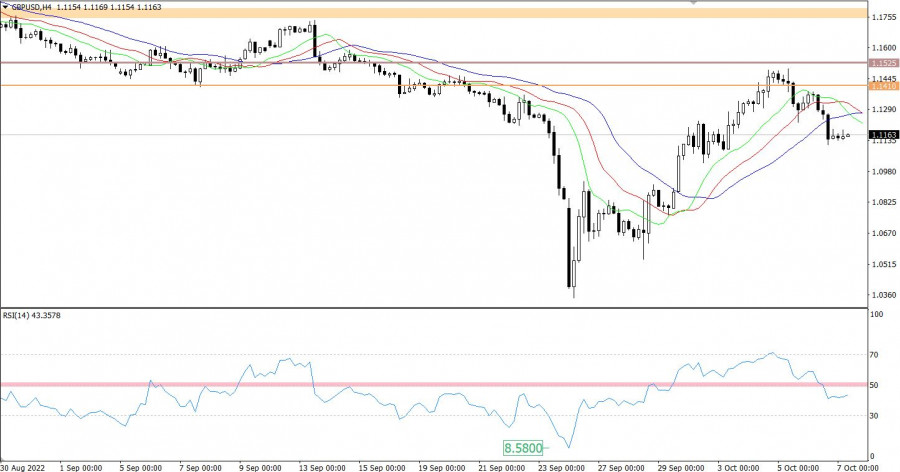This screenshot has height=472, width=900.
Task: Click the 1.0360 value on price scale
Action: tap(882, 295)
